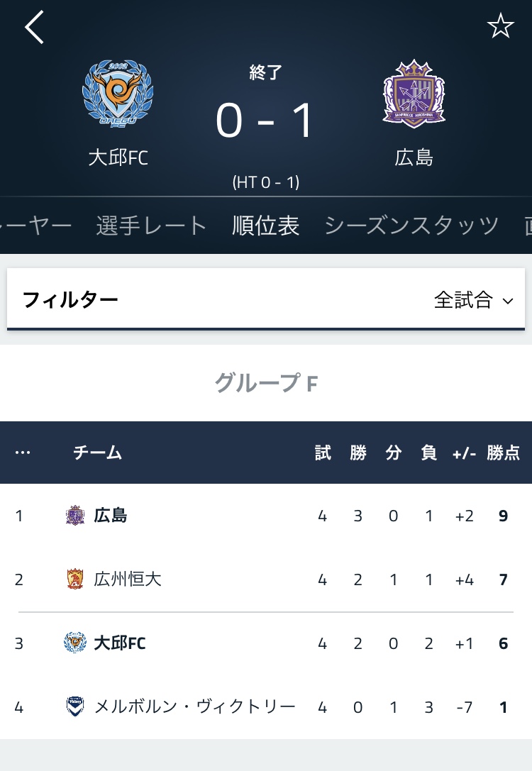Click the 勝点 column header
This screenshot has width=532, height=771.
click(504, 453)
